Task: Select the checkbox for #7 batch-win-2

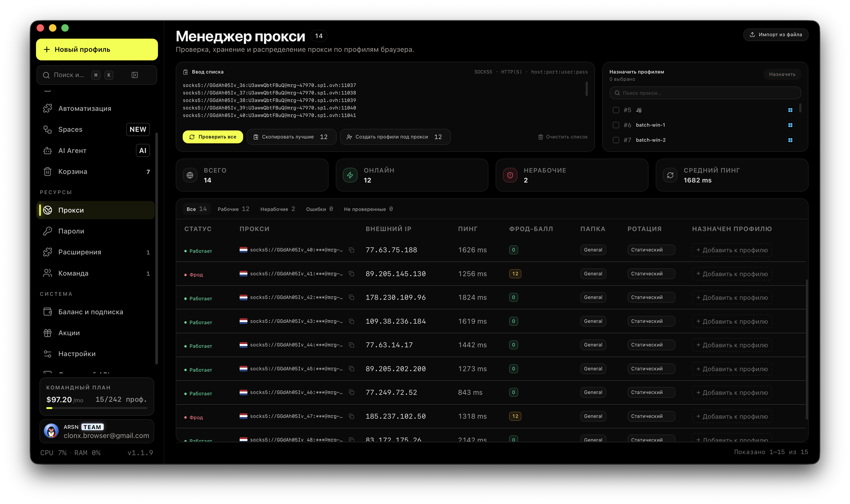Action: pos(615,140)
